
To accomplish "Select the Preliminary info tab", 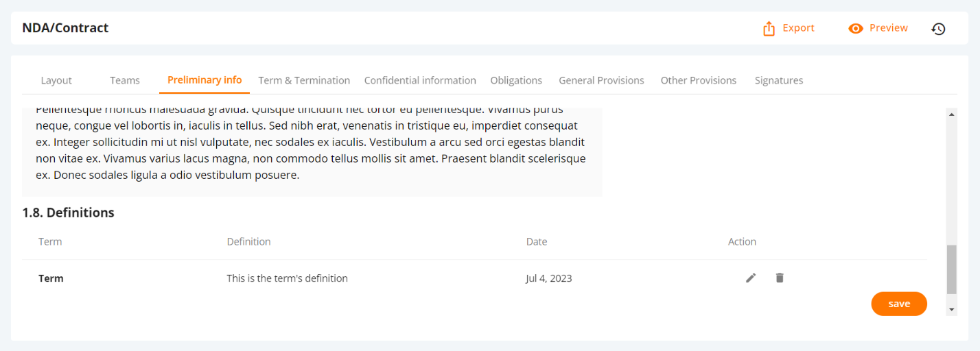I will [x=205, y=80].
